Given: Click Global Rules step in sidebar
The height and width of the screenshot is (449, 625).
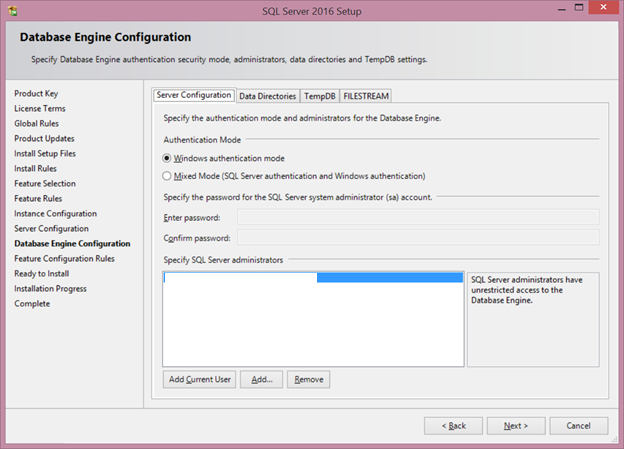Looking at the screenshot, I should 37,124.
